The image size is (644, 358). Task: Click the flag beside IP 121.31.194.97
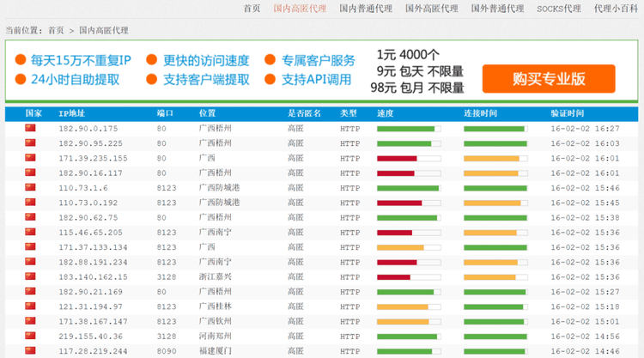point(31,306)
